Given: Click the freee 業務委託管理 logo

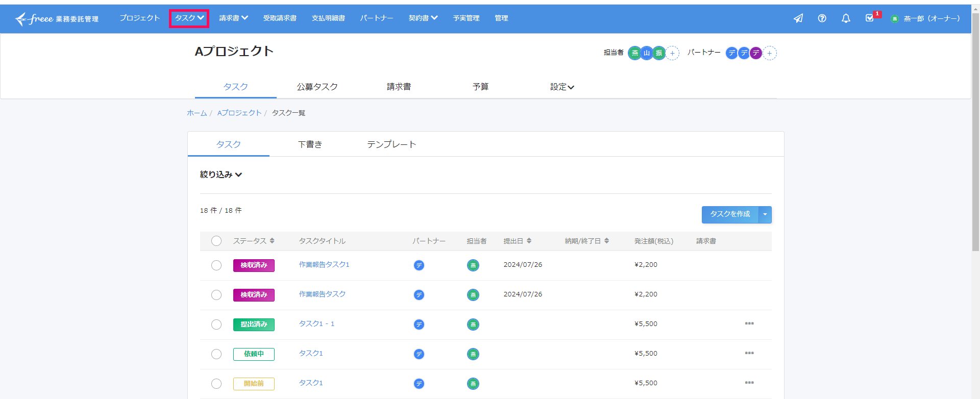Looking at the screenshot, I should click(x=57, y=19).
